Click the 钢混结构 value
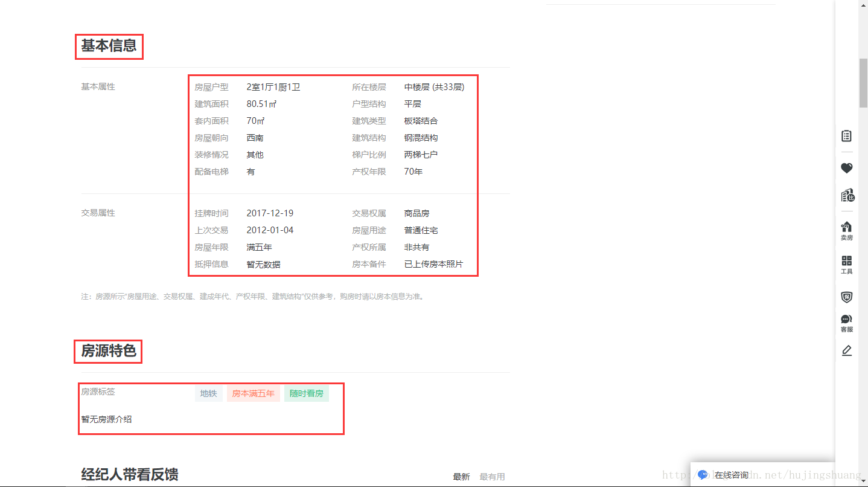The image size is (868, 487). (x=421, y=138)
